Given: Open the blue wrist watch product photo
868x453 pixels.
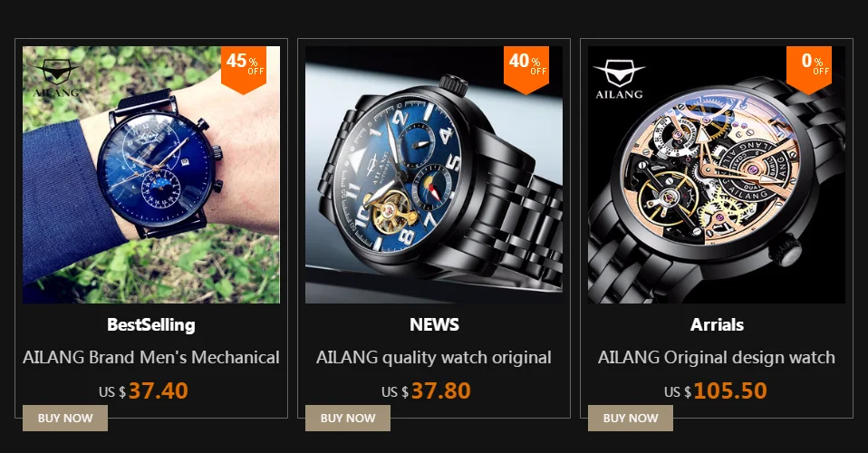Looking at the screenshot, I should [151, 175].
